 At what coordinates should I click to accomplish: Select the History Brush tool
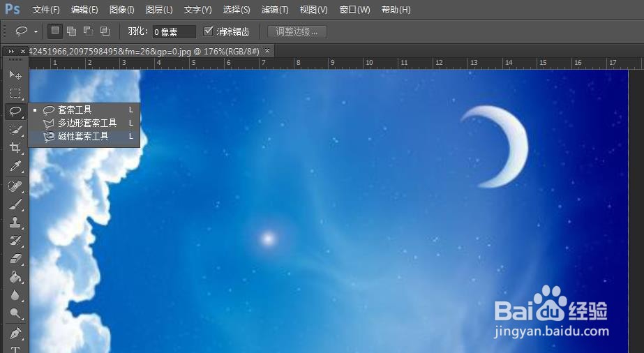point(15,241)
